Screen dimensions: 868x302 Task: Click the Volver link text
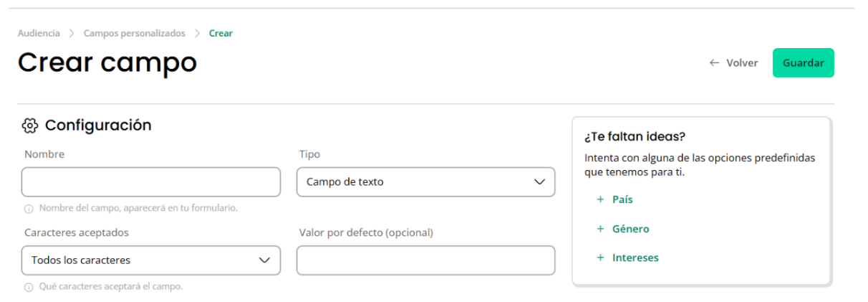[x=742, y=63]
